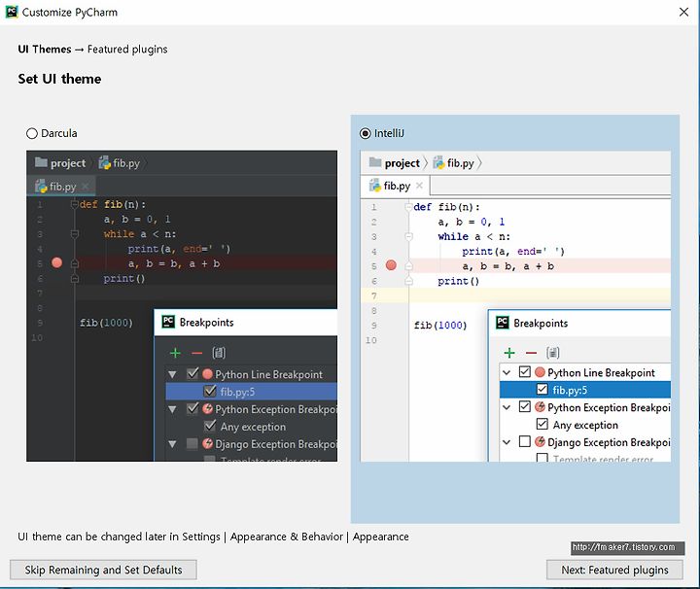Click group-by icon in Darcula Breakpoints toolbar

point(219,353)
